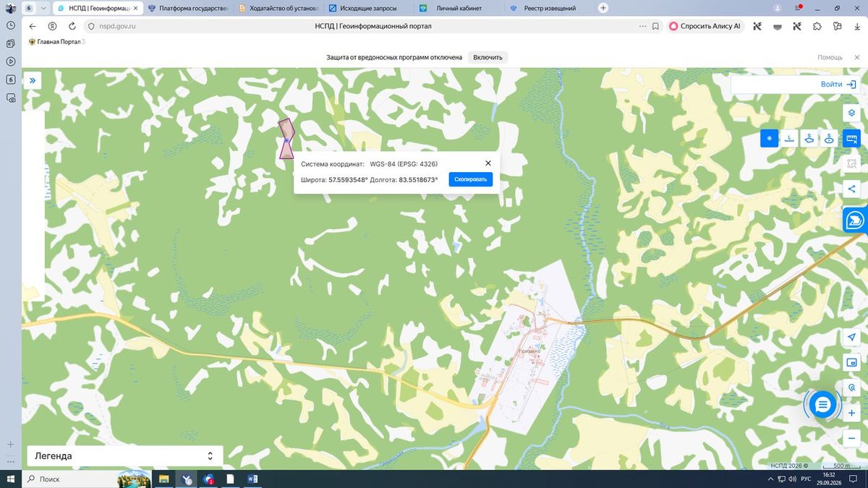Switch to Личный кабинет tab
The width and height of the screenshot is (868, 488).
click(x=459, y=8)
